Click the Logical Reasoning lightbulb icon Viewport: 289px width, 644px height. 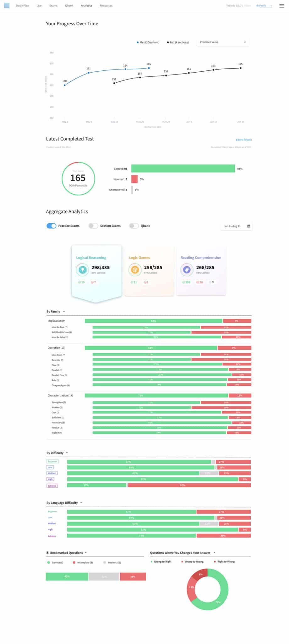[82, 269]
